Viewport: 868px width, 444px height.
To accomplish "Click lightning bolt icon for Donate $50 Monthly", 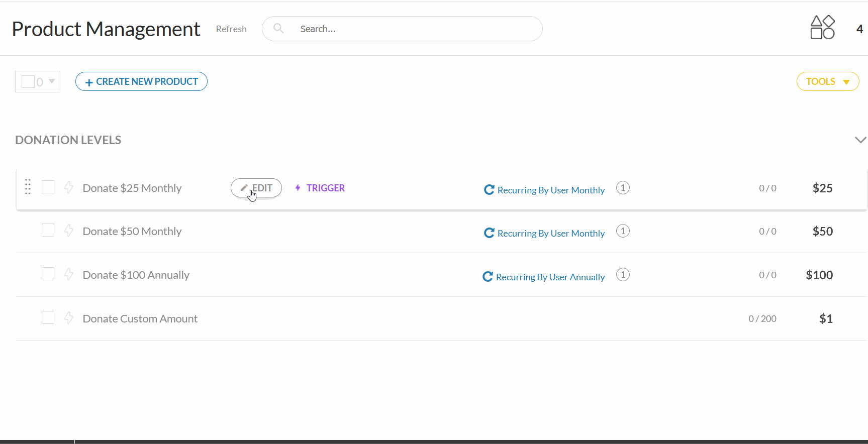I will tap(69, 231).
